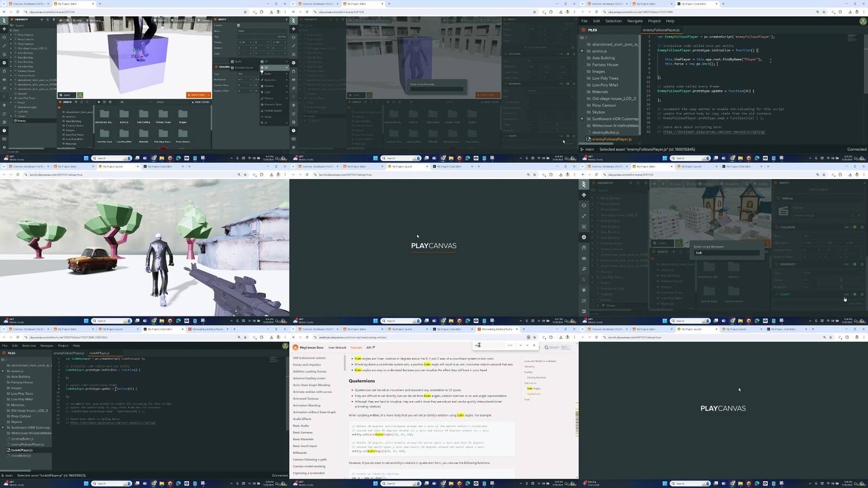Click PlayCanvas logo in script-filename dialog editor
The image size is (868, 488).
584,184
